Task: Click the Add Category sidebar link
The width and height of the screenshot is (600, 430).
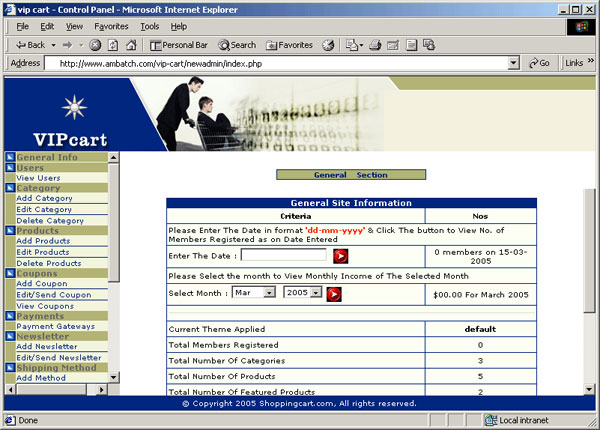Action: [x=44, y=199]
